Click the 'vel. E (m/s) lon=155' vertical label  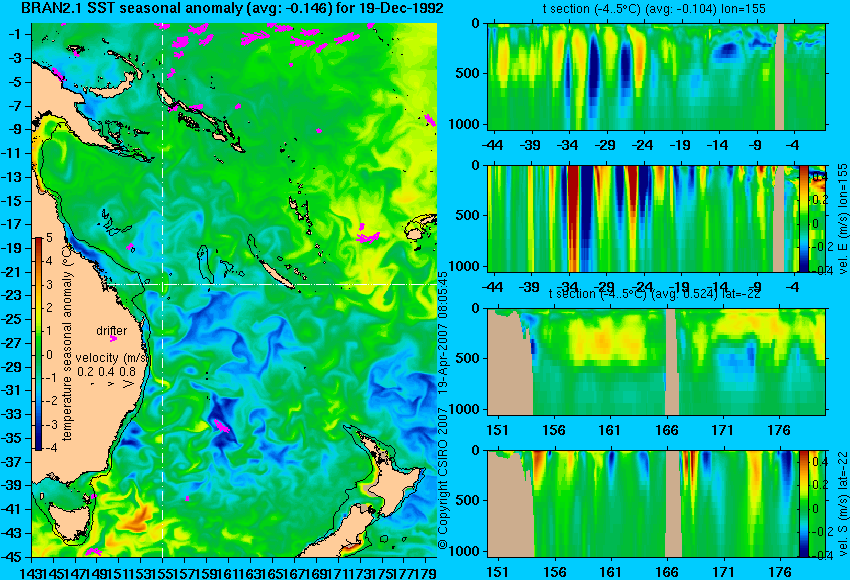(x=842, y=218)
